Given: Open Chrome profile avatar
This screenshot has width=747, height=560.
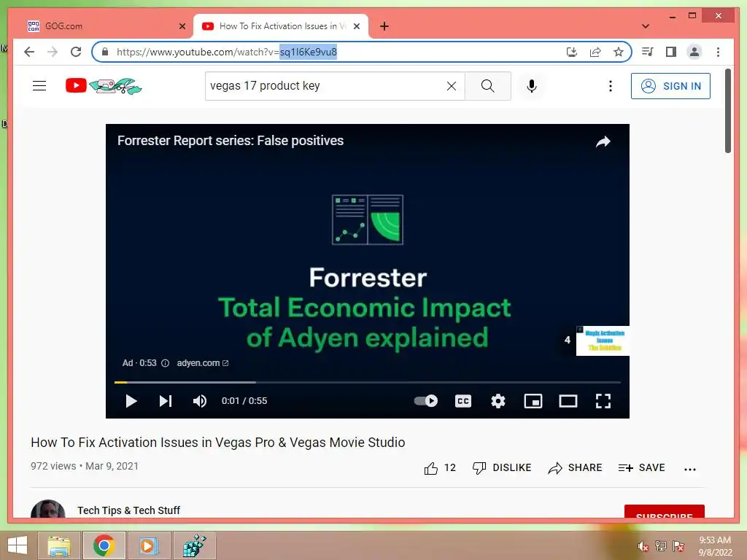Looking at the screenshot, I should (x=694, y=52).
